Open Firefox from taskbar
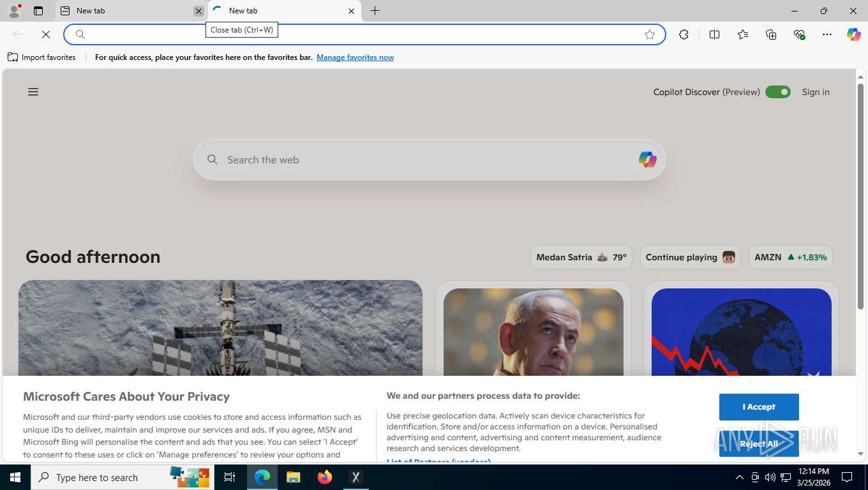The width and height of the screenshot is (868, 490). coord(325,477)
